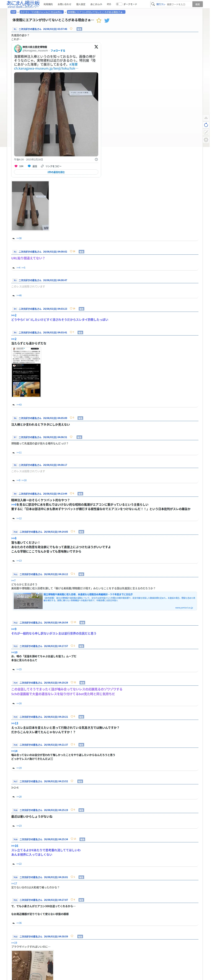
Task: Click the >>20 reply link under post 17
Action: tap(19, 797)
